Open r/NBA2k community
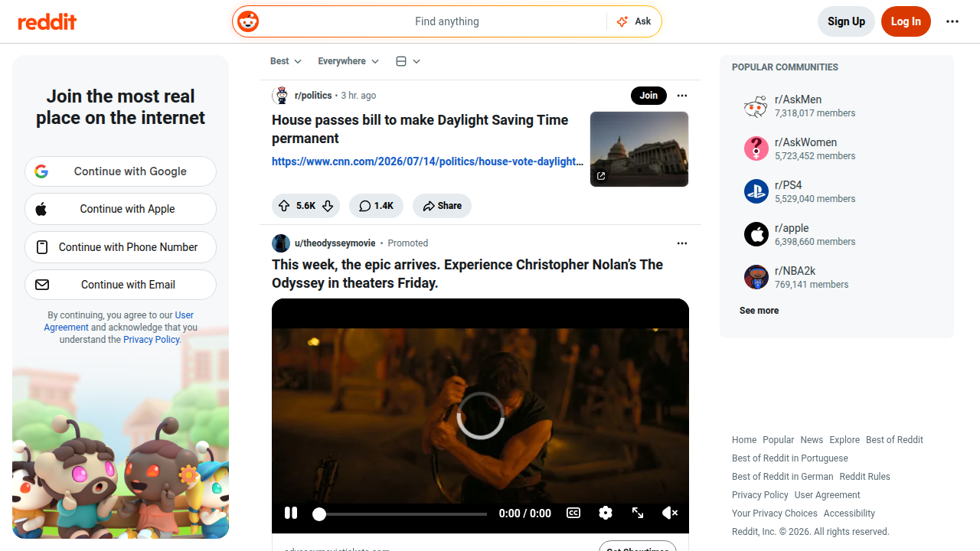 [795, 271]
